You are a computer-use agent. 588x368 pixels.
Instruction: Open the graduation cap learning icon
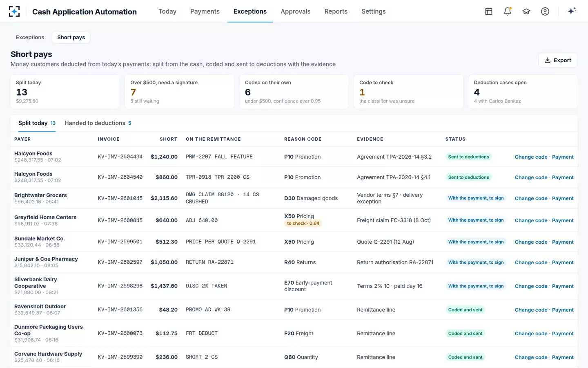(x=526, y=11)
